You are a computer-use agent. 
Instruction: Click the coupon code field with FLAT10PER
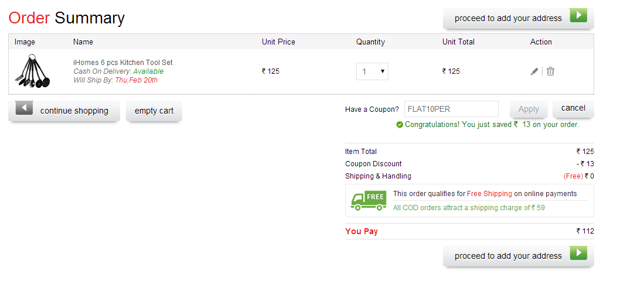coord(451,109)
